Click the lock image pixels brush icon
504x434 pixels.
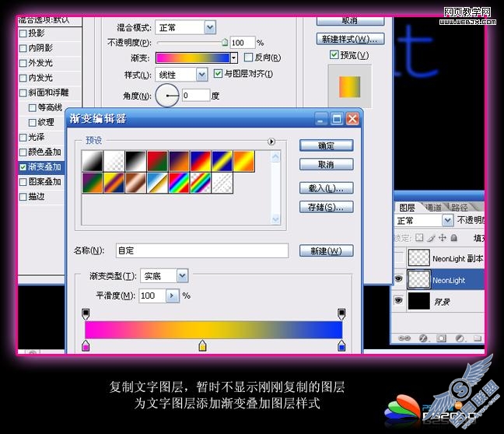[x=431, y=238]
